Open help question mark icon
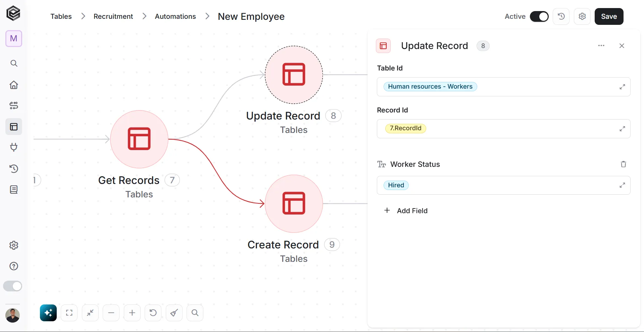 (x=14, y=266)
